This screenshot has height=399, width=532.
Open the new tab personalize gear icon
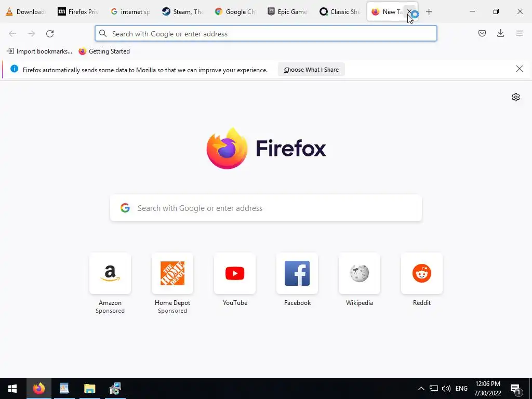point(516,97)
